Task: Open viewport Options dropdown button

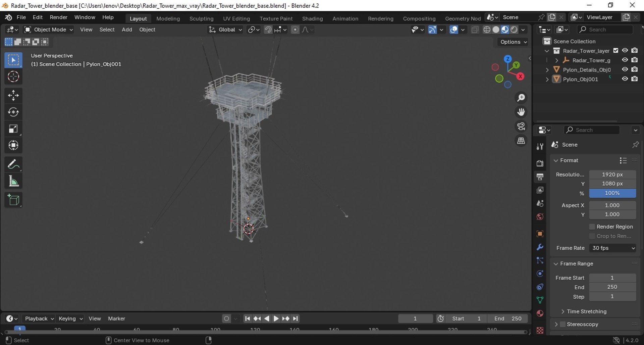Action: pyautogui.click(x=514, y=42)
